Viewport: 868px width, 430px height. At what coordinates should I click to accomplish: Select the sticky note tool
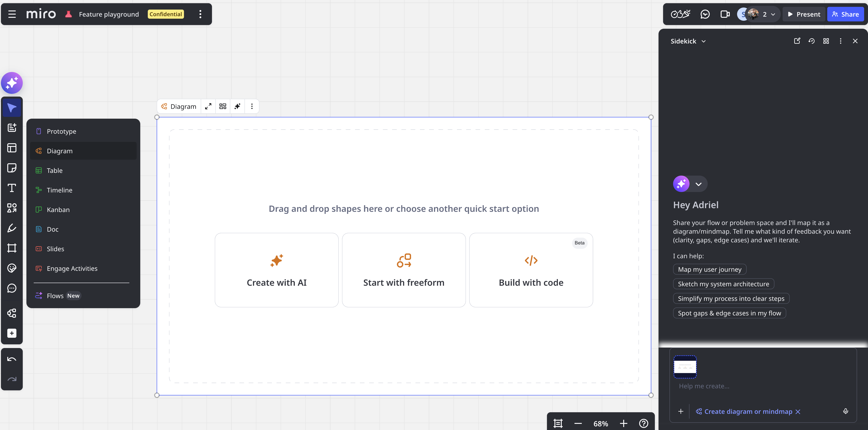(12, 168)
